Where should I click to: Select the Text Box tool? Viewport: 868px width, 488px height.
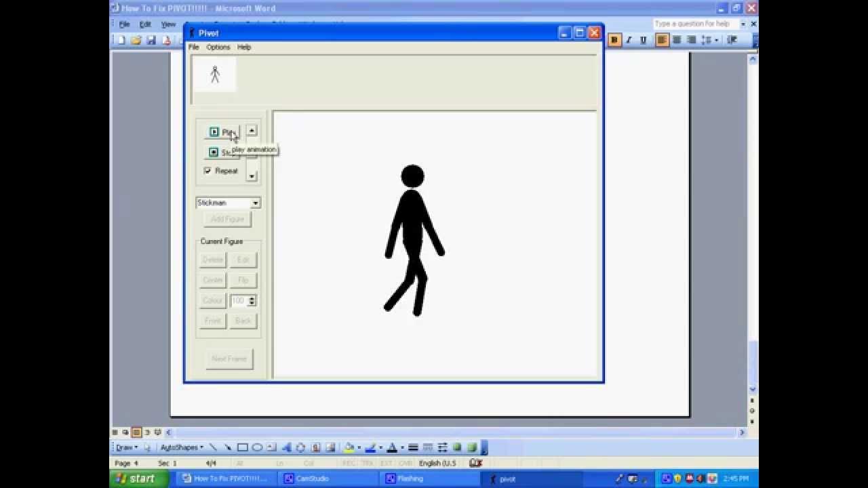coord(272,447)
